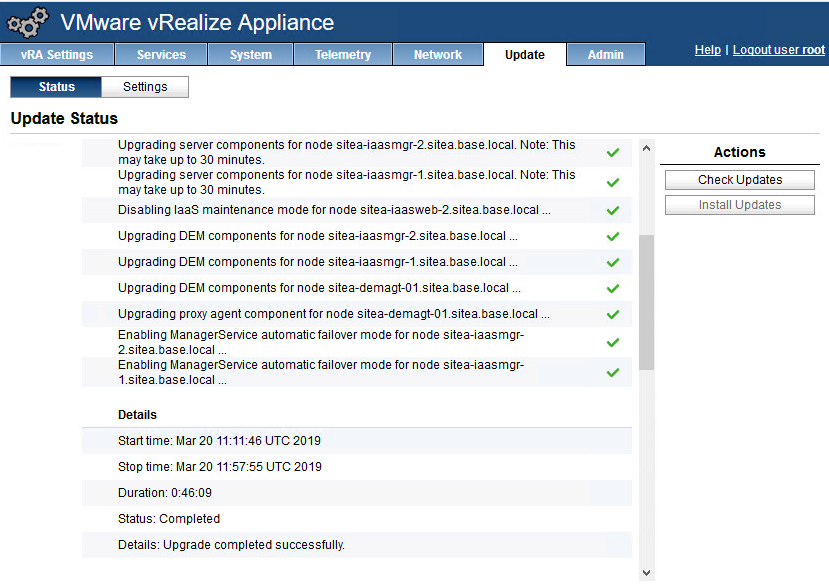Open the Telemetry tab
This screenshot has height=587, width=829.
tap(343, 55)
